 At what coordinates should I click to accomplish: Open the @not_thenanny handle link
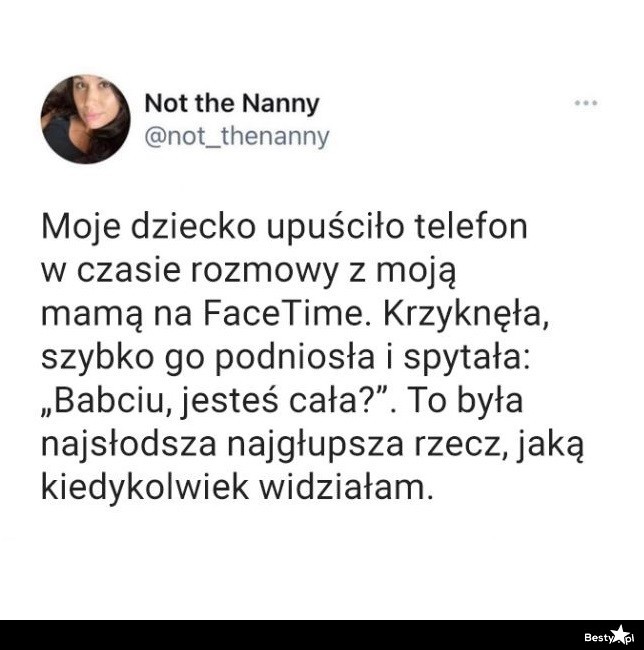point(237,137)
